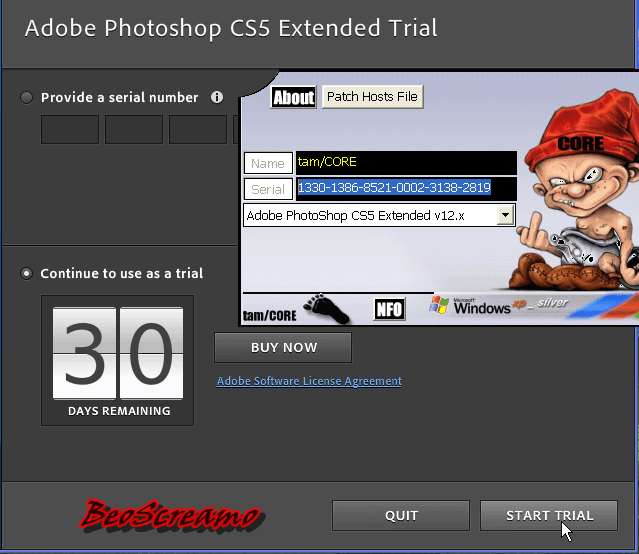Screen dimensions: 639x554
Task: Click the About button in the overlay window
Action: 293,97
